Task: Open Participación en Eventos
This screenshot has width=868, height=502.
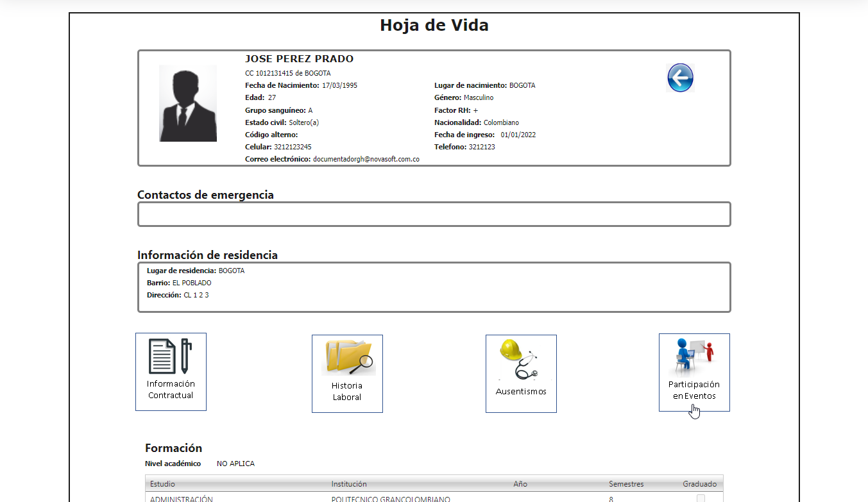Action: pos(694,372)
